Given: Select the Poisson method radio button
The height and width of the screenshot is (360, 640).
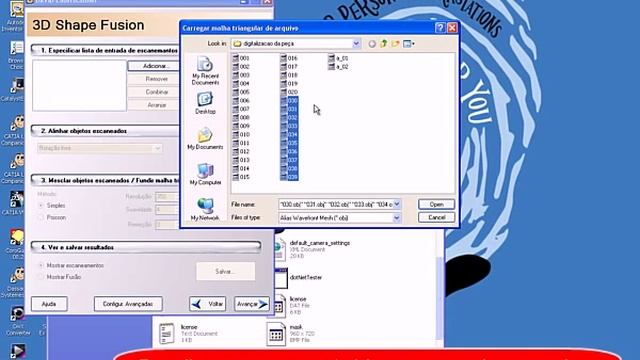Looking at the screenshot, I should [41, 218].
